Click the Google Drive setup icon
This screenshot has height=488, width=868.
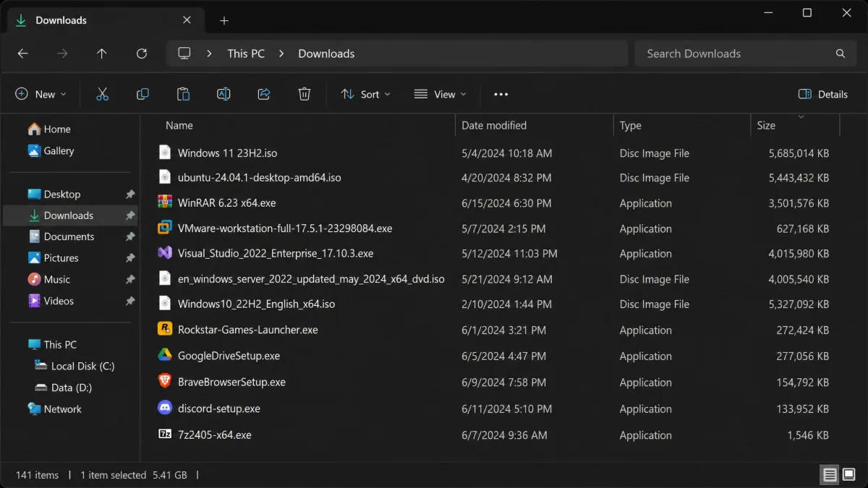point(165,355)
